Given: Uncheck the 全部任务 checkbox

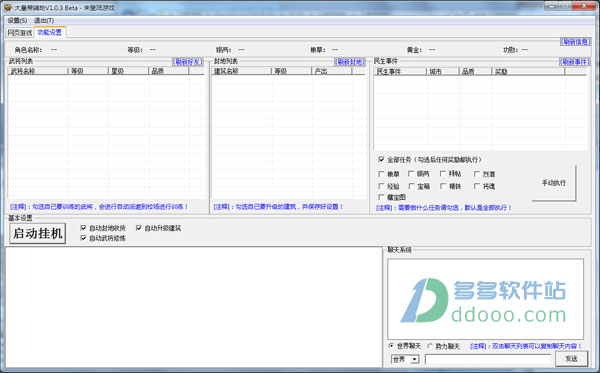Looking at the screenshot, I should [x=381, y=160].
